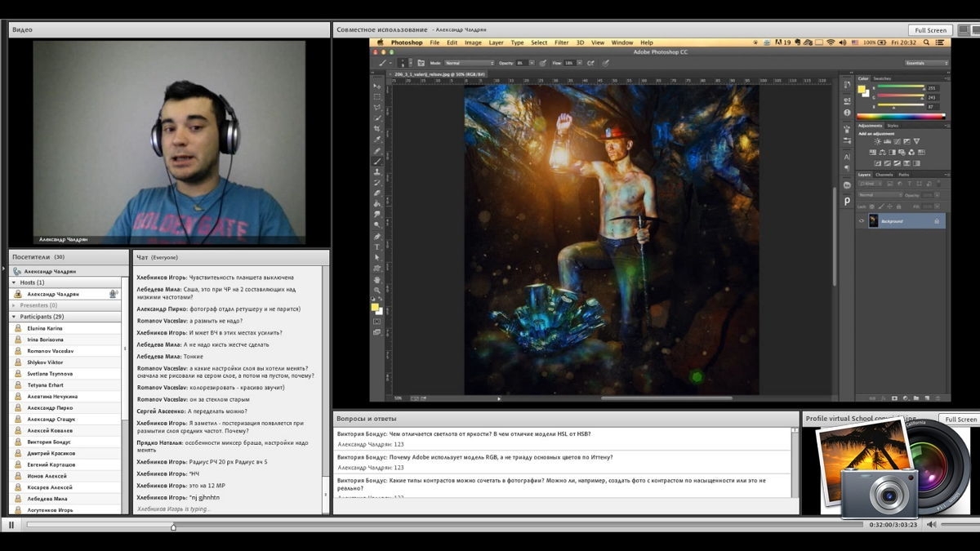Toggle microphone icon beside host Александр Чалдрян

(x=114, y=294)
